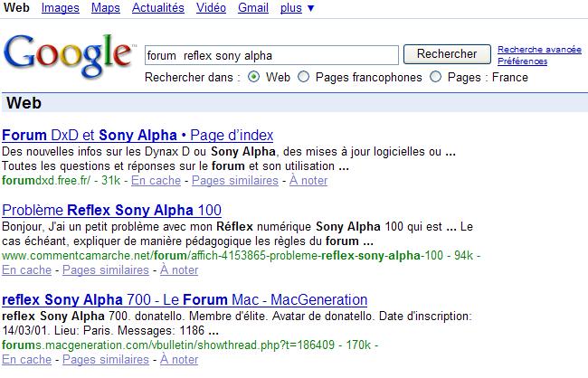588x378 pixels.
Task: Click Pages similaires under the commentcamarche result
Action: pyautogui.click(x=105, y=270)
